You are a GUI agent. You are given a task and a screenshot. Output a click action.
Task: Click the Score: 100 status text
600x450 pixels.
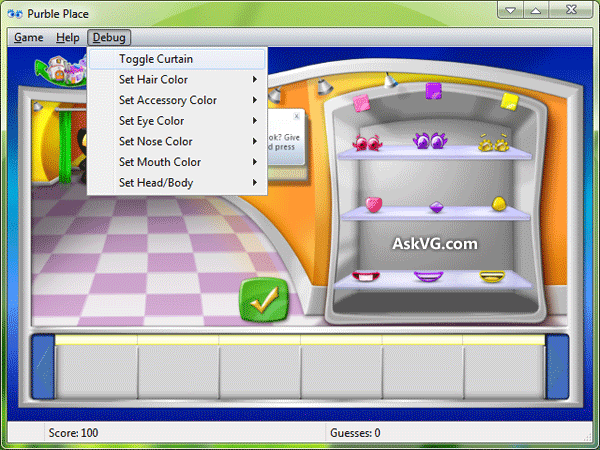(73, 433)
